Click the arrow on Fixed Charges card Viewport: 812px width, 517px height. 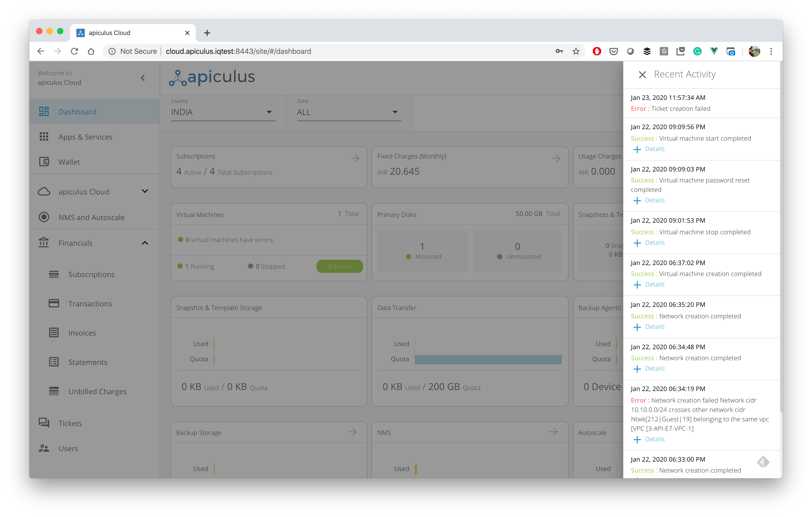pos(556,158)
